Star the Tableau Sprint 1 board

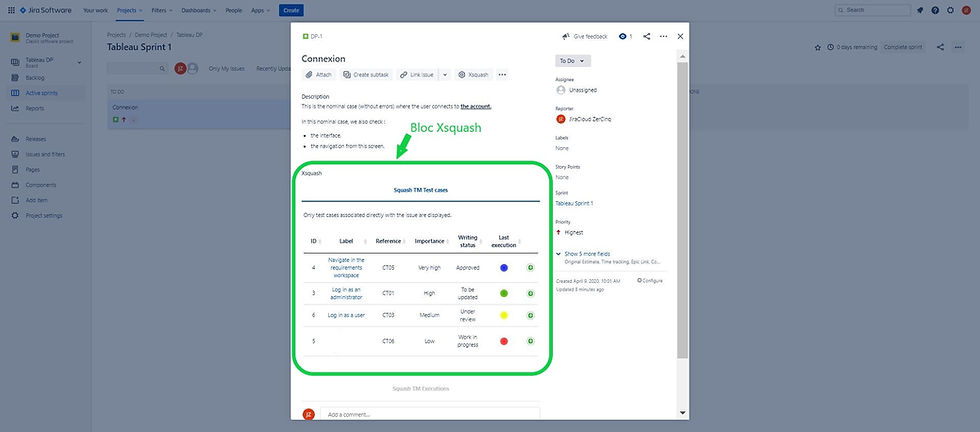click(x=818, y=48)
